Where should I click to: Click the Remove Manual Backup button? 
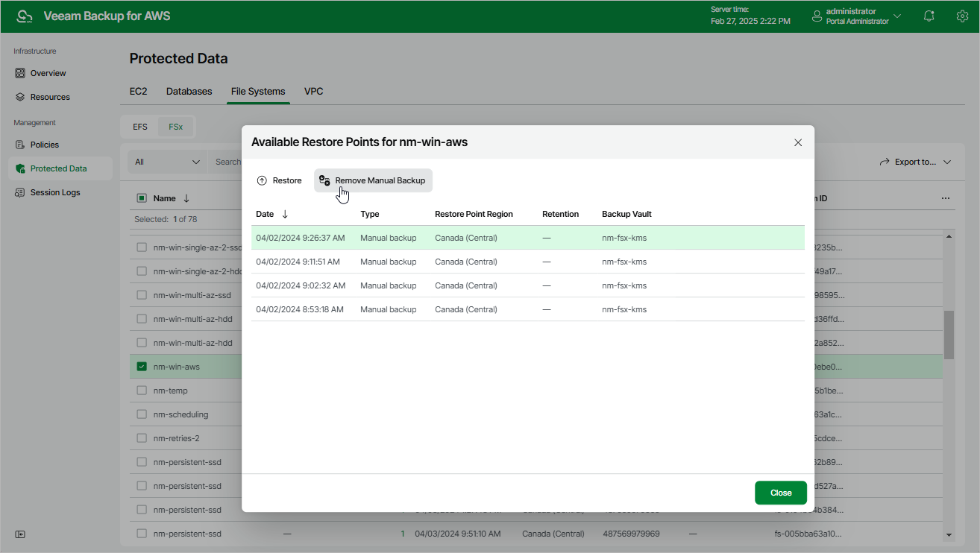click(372, 180)
